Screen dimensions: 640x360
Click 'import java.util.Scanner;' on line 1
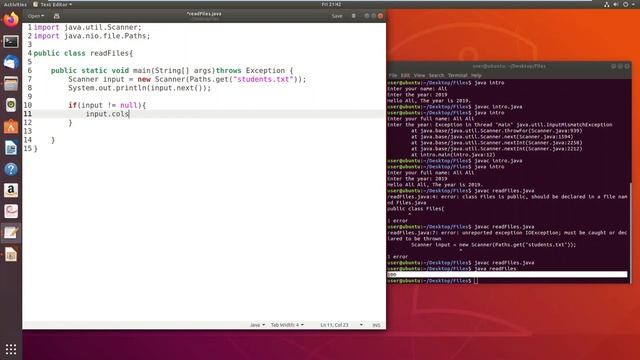(87, 27)
